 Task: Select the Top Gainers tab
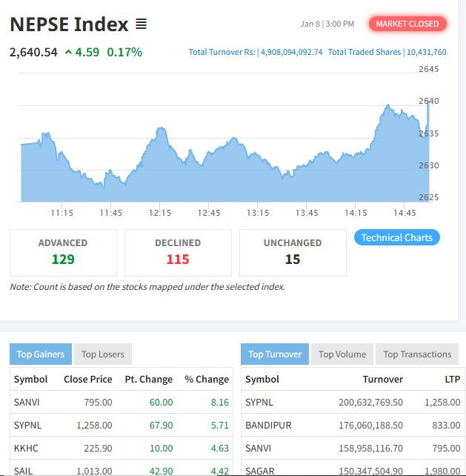pyautogui.click(x=41, y=354)
